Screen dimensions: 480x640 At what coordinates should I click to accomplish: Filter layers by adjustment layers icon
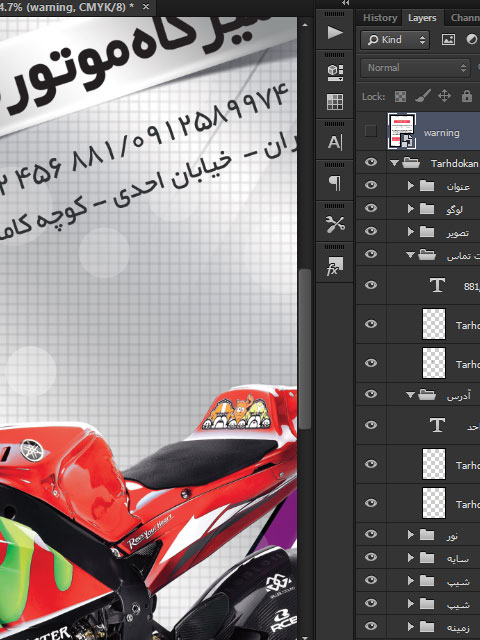(472, 40)
